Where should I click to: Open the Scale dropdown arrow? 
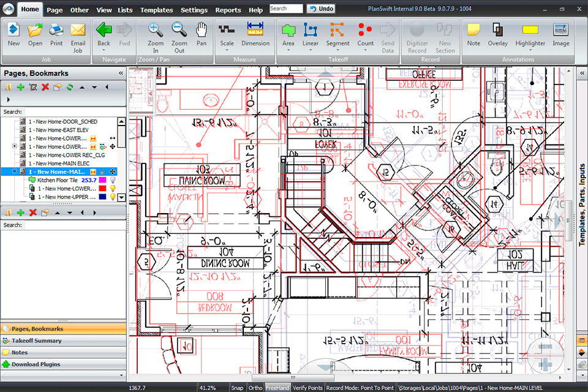click(227, 50)
